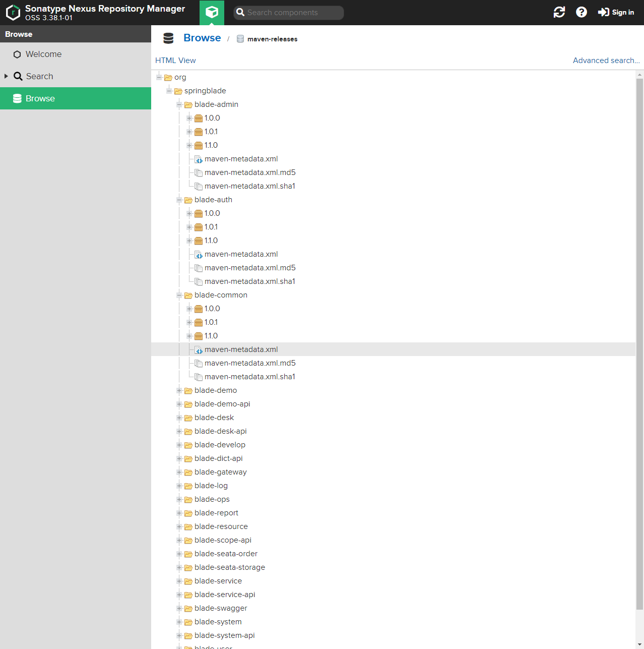The height and width of the screenshot is (649, 644).
Task: Open the Advanced search link
Action: click(x=606, y=61)
